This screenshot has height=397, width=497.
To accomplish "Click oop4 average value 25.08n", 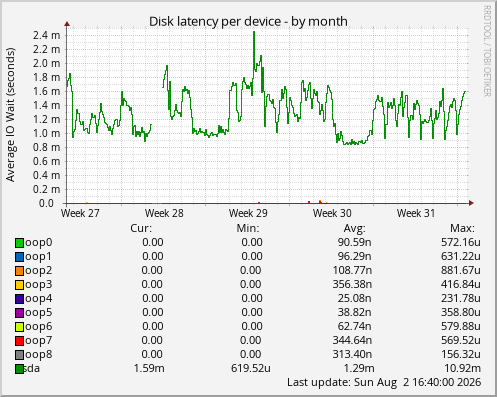I will point(355,298).
